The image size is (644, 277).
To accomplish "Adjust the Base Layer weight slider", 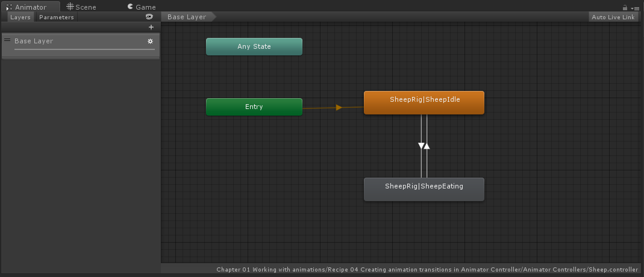I will pos(84,49).
